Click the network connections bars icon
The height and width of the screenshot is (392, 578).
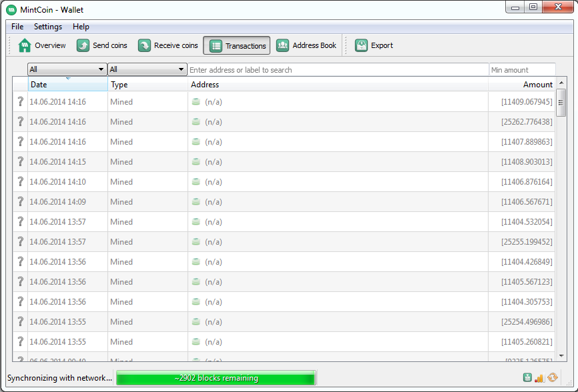point(539,377)
